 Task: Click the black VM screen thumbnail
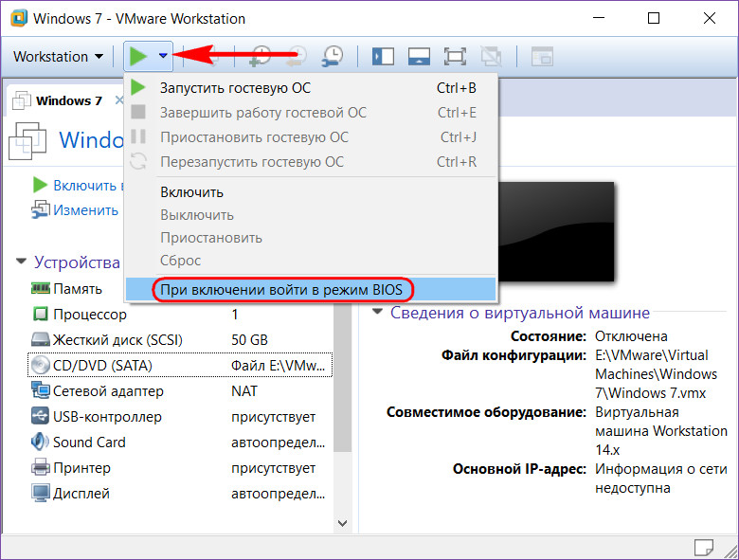pos(556,232)
